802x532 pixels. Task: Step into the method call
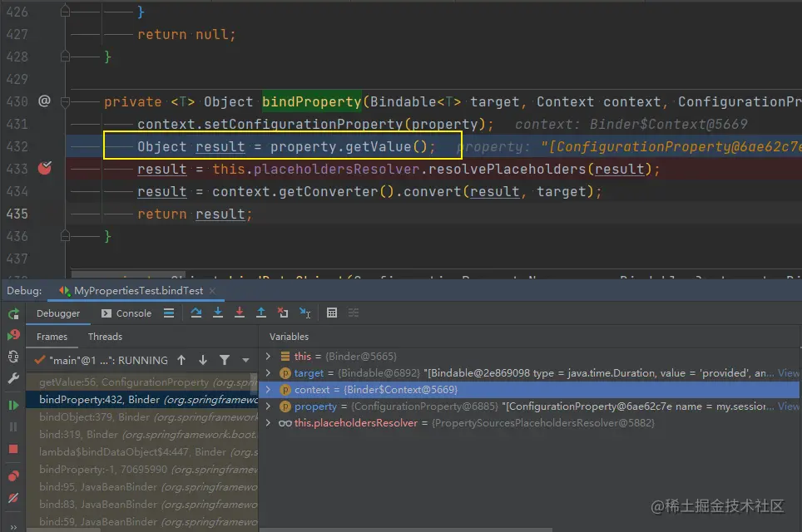point(218,313)
